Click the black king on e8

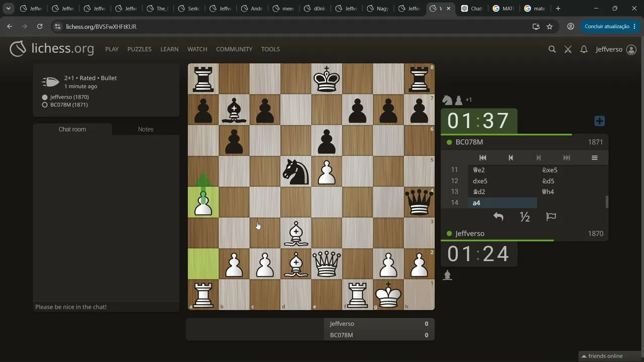[327, 79]
